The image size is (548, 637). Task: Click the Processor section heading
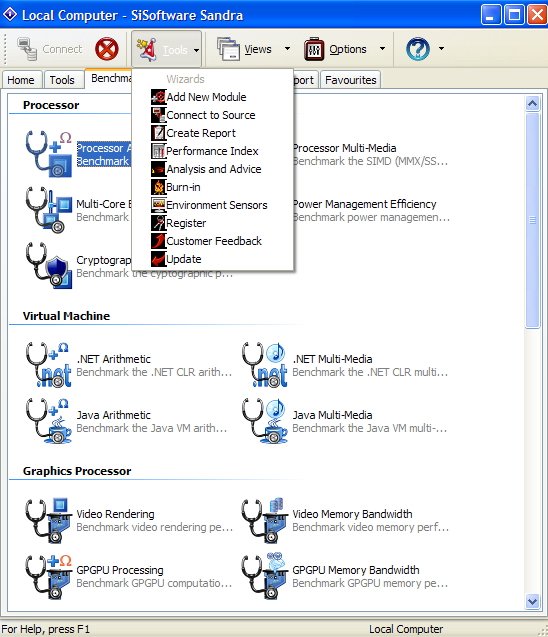click(51, 105)
